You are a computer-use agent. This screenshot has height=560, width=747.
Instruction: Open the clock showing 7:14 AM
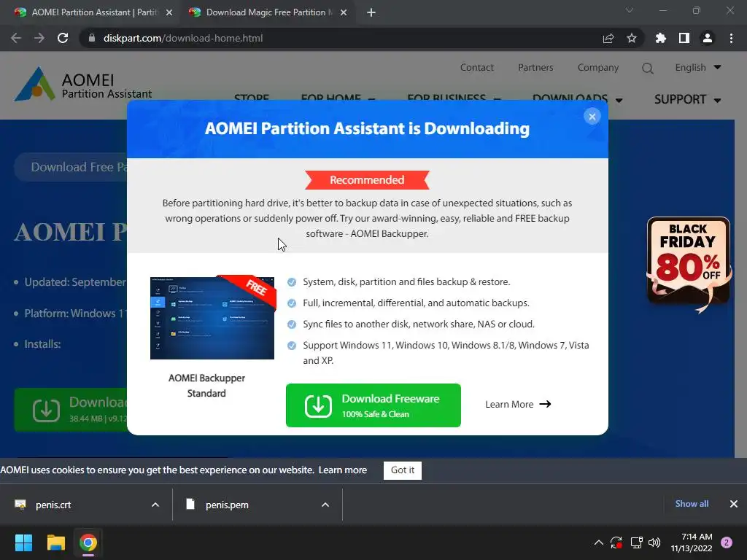click(692, 542)
